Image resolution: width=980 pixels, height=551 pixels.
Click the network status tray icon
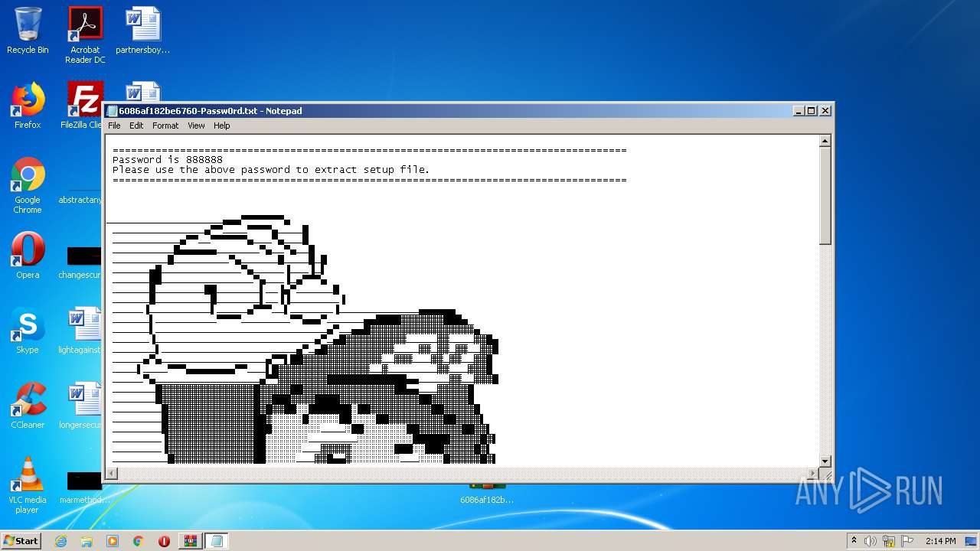(x=889, y=541)
